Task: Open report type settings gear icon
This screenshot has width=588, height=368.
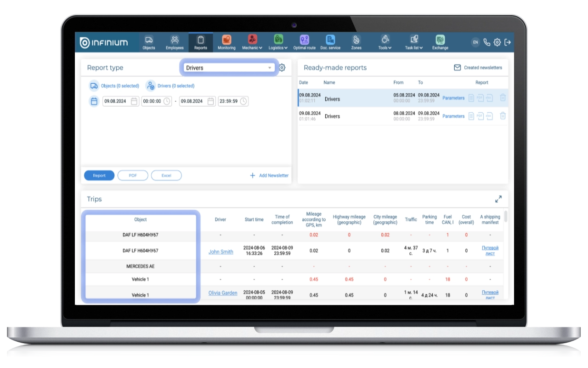Action: click(x=282, y=68)
